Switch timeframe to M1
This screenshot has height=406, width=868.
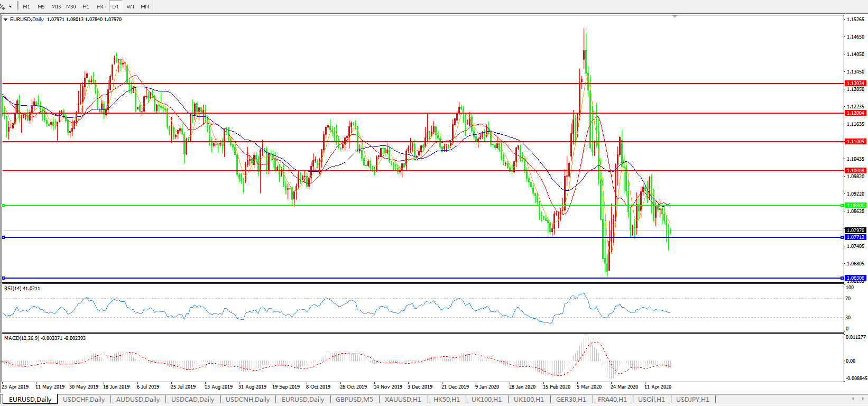point(26,7)
